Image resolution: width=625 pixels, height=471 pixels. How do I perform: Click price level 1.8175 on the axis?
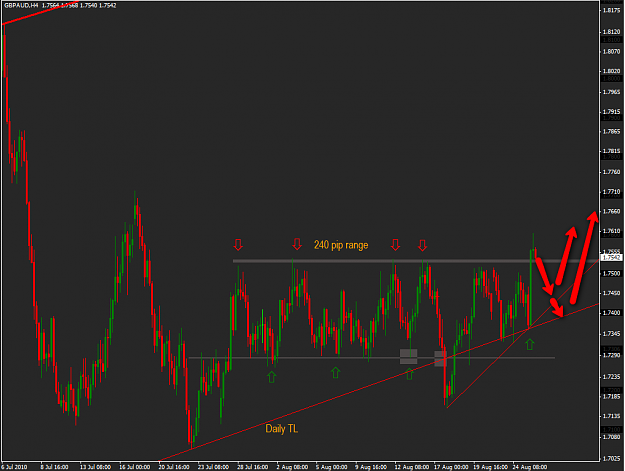611,10
